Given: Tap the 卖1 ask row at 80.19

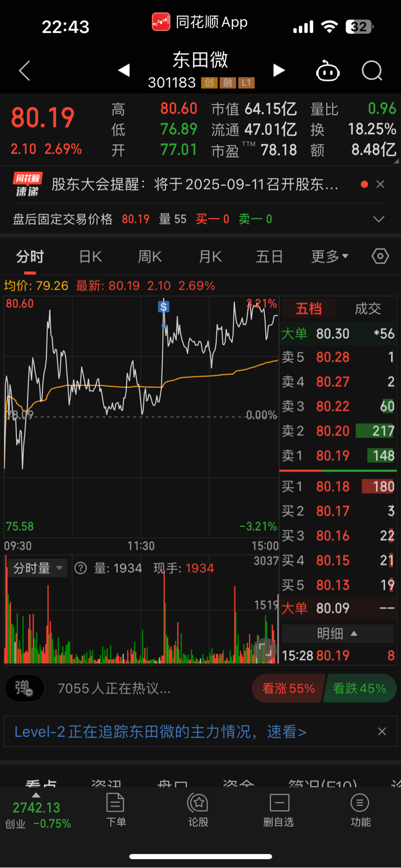Looking at the screenshot, I should pos(338,456).
